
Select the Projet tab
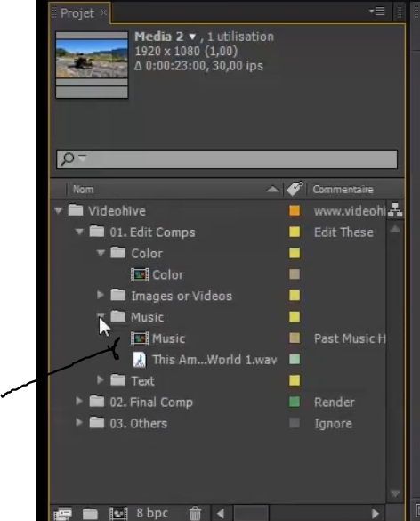click(x=77, y=13)
